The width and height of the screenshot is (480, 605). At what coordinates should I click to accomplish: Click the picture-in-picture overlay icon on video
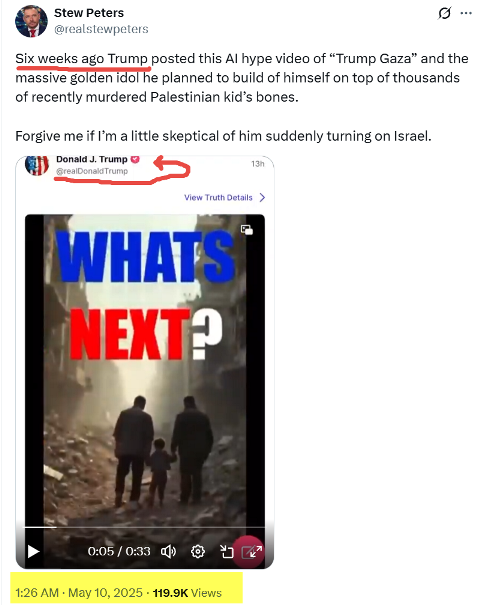point(247,230)
